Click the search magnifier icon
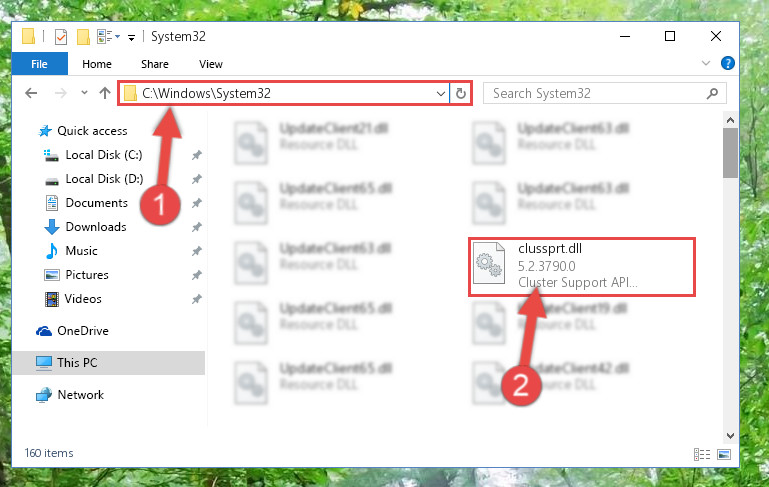769x487 pixels. 712,93
